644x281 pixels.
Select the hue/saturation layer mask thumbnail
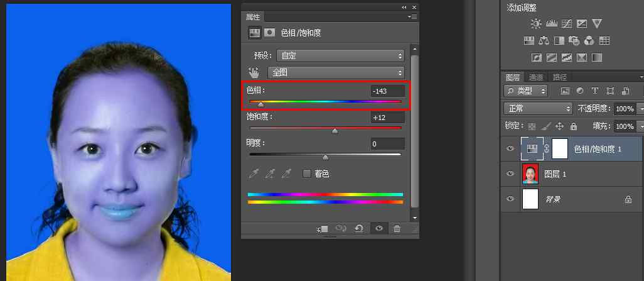pos(560,149)
